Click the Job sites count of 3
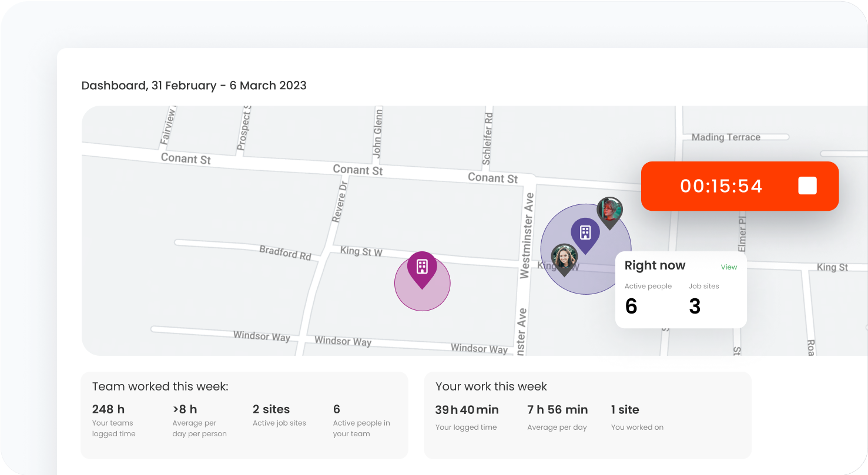This screenshot has width=868, height=475. point(695,306)
